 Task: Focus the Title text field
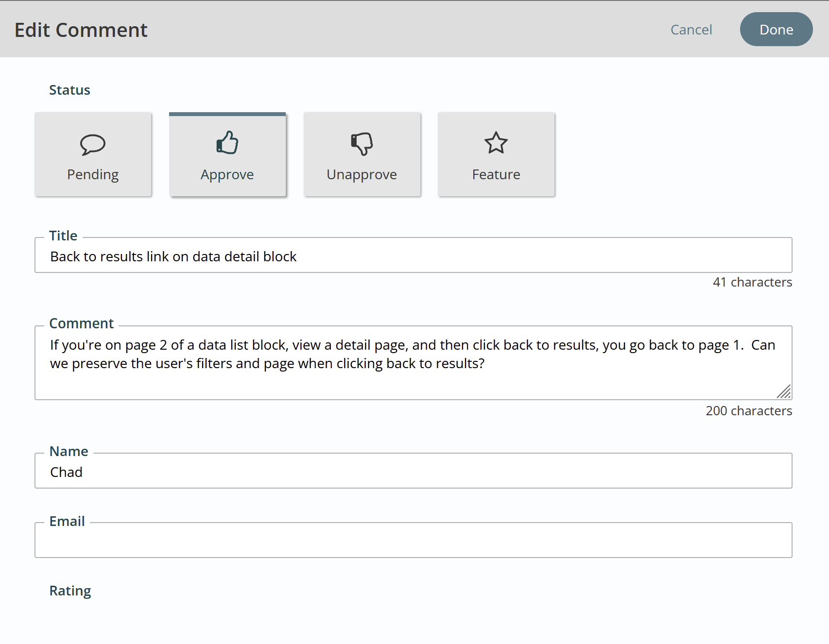point(414,255)
